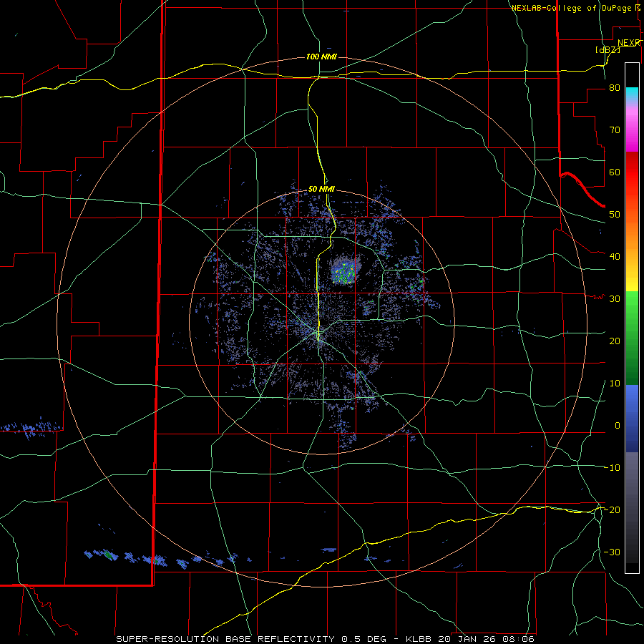This screenshot has height=644, width=644.
Task: Click the KLBB station identifier in the caption
Action: coord(421,639)
